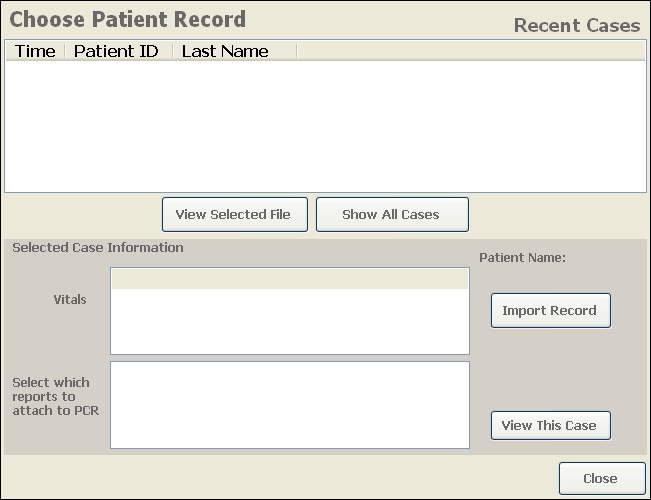Click the Choose Patient Record title
651x500 pixels.
coord(128,20)
